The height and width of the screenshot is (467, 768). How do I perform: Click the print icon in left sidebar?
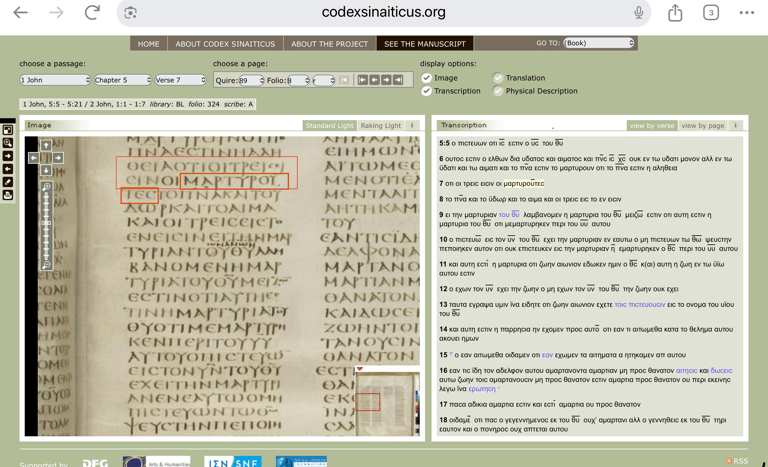pos(8,195)
